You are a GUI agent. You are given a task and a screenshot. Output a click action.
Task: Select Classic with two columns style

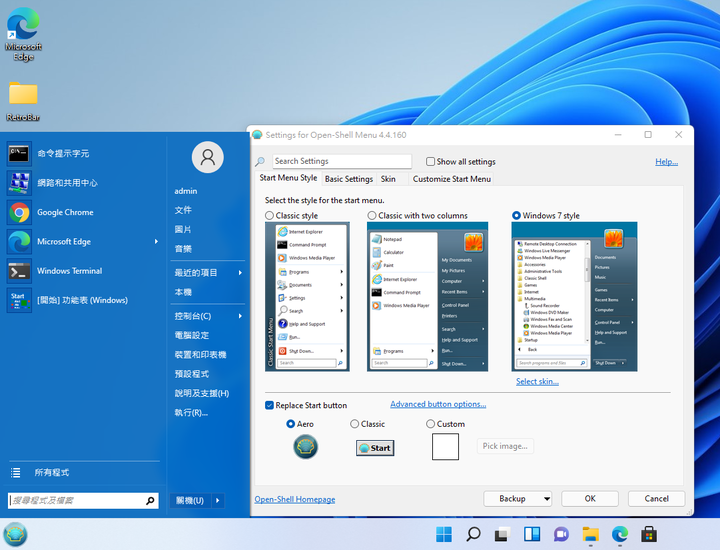[x=372, y=215]
